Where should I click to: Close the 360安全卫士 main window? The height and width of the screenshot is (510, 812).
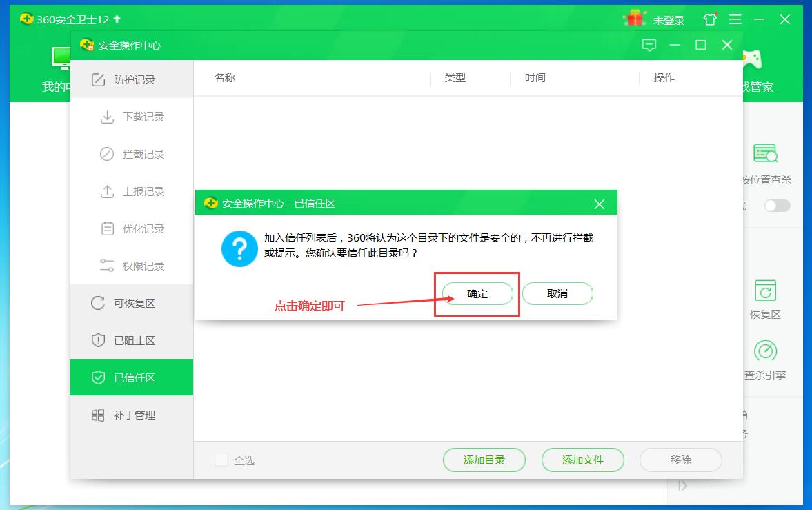[x=785, y=19]
